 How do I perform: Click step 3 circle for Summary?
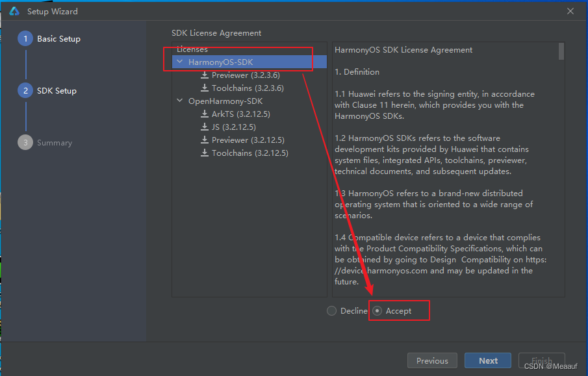click(x=25, y=142)
